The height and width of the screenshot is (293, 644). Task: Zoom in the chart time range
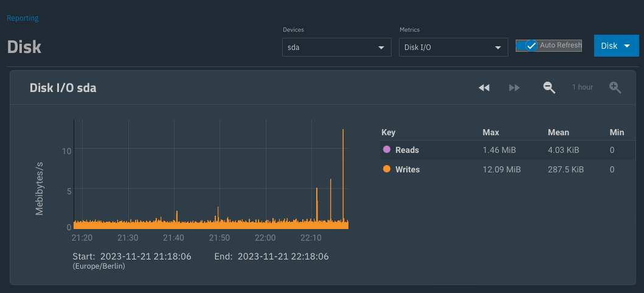click(615, 87)
